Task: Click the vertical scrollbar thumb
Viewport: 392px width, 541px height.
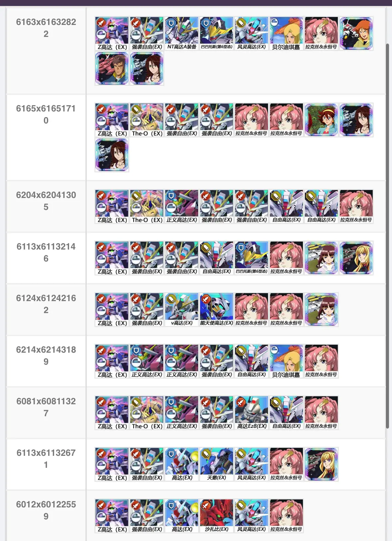Action: coord(387,236)
